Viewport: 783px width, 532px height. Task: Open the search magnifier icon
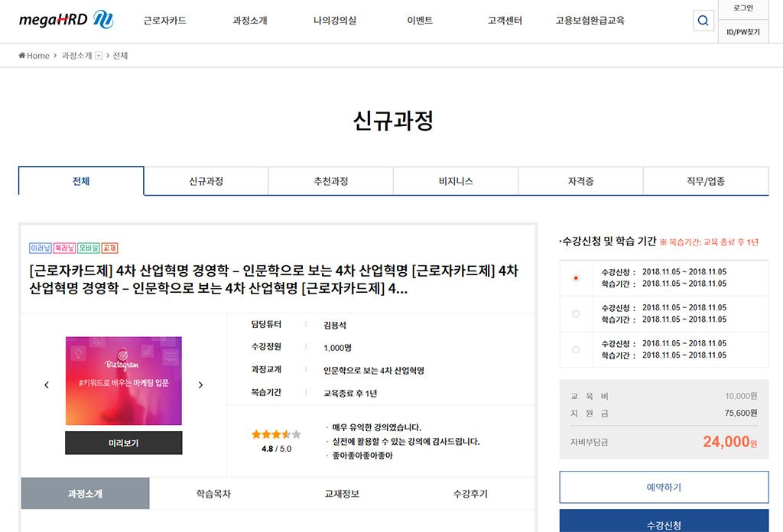703,21
